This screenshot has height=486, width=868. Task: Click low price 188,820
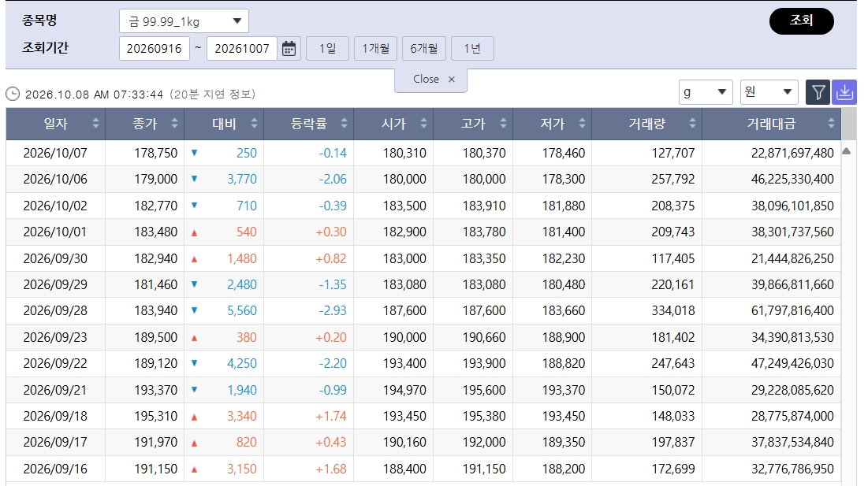[564, 363]
